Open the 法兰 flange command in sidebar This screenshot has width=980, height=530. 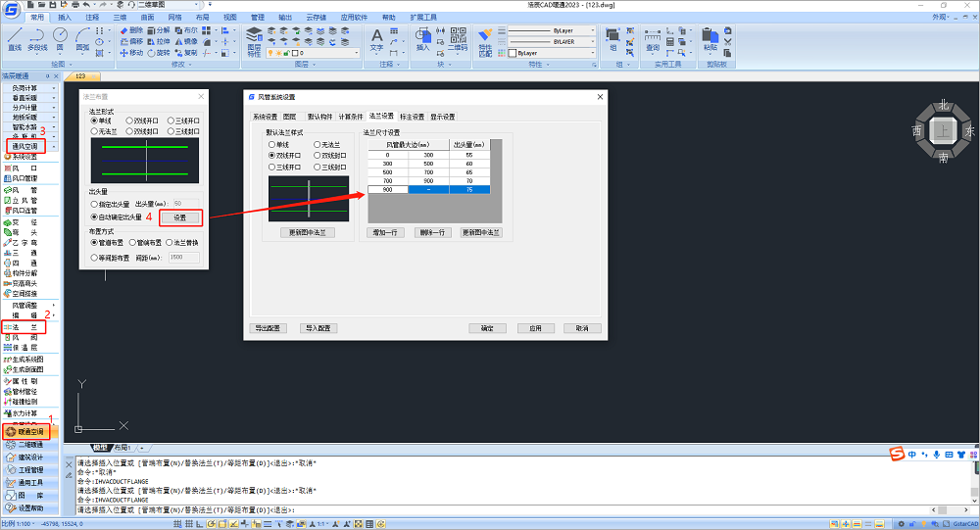(22, 327)
